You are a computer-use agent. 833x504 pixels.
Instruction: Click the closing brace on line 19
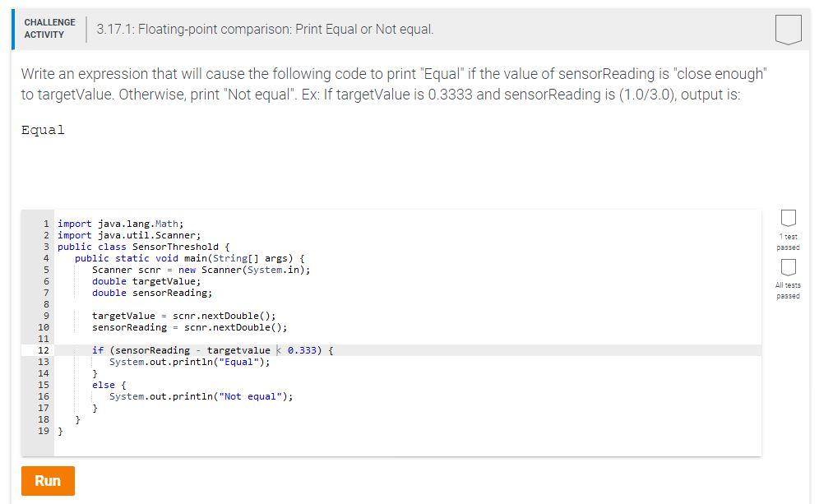tap(61, 430)
